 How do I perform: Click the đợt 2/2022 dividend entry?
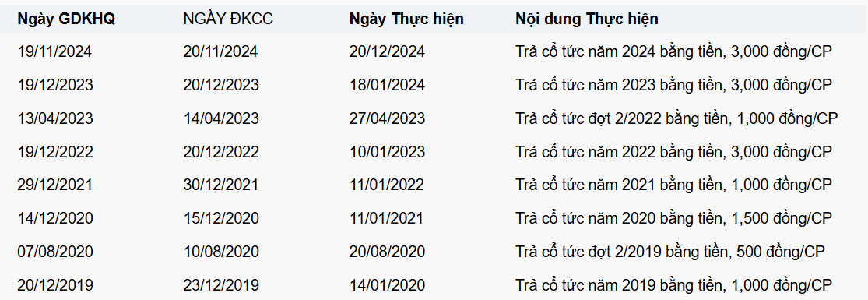[x=676, y=118]
